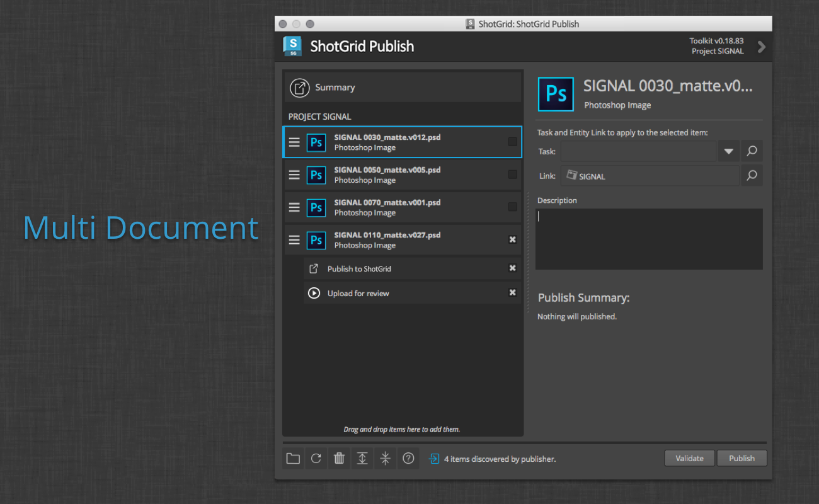The height and width of the screenshot is (504, 819).
Task: Click the Validate button
Action: 689,459
